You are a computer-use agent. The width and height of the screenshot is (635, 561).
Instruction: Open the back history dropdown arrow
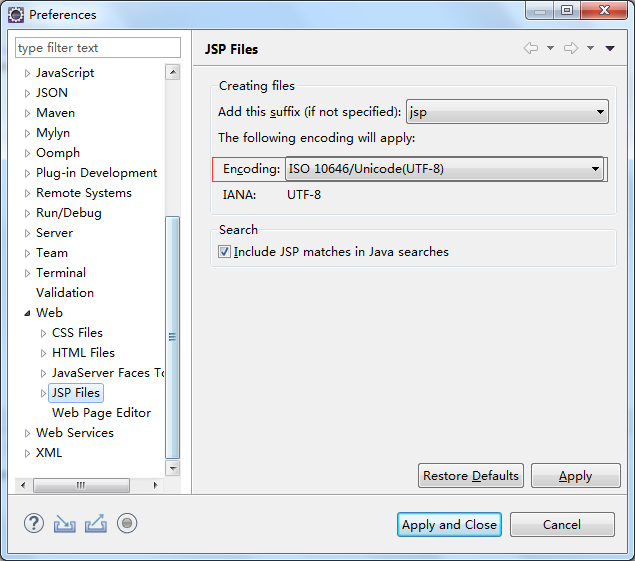[550, 48]
